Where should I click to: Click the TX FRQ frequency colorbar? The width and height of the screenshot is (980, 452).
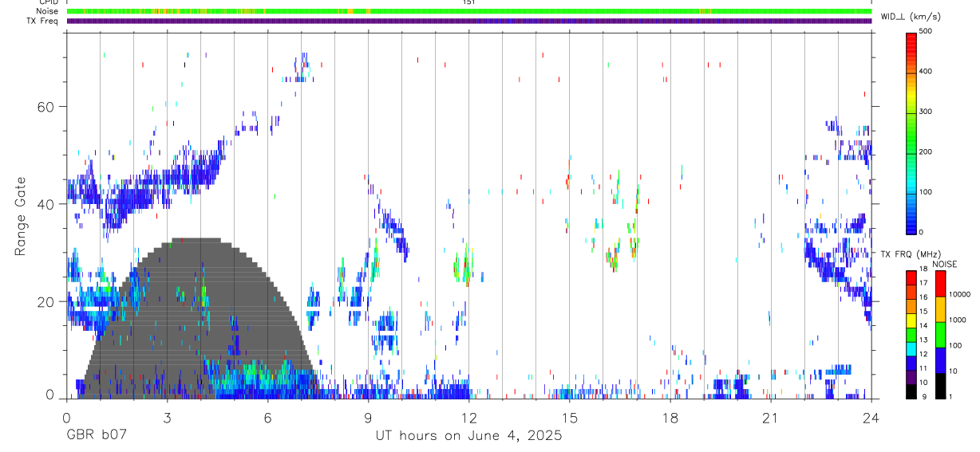tap(911, 334)
